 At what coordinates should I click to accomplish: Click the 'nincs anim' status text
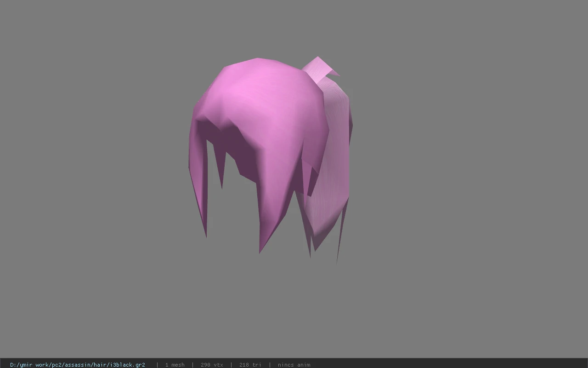tap(294, 365)
